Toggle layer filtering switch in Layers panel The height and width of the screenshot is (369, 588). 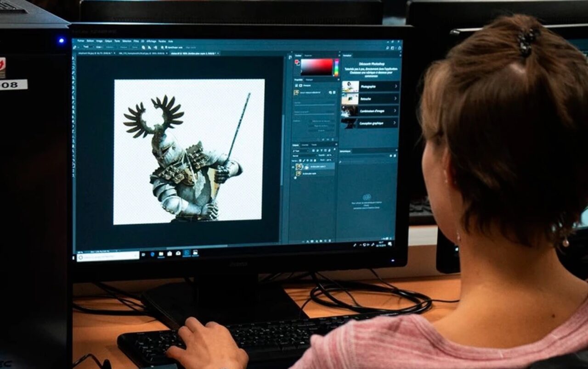point(334,150)
